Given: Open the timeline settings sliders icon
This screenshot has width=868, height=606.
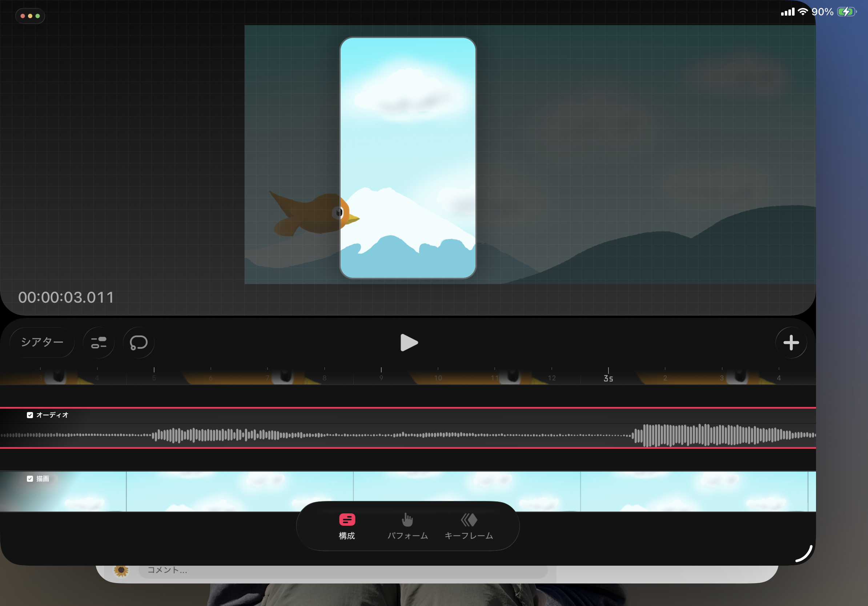Looking at the screenshot, I should pos(99,343).
